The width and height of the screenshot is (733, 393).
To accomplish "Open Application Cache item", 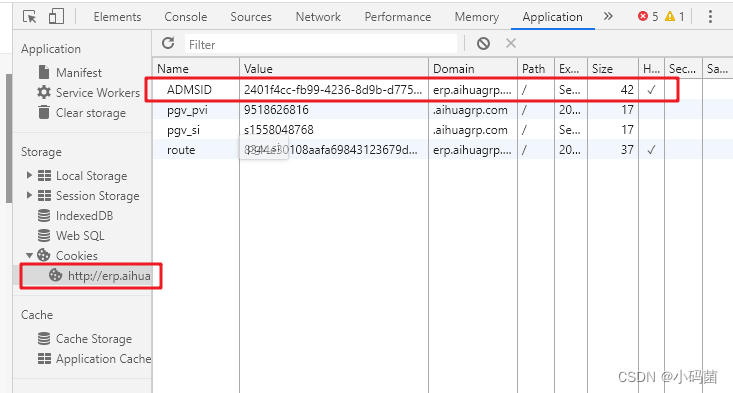I will tap(103, 359).
